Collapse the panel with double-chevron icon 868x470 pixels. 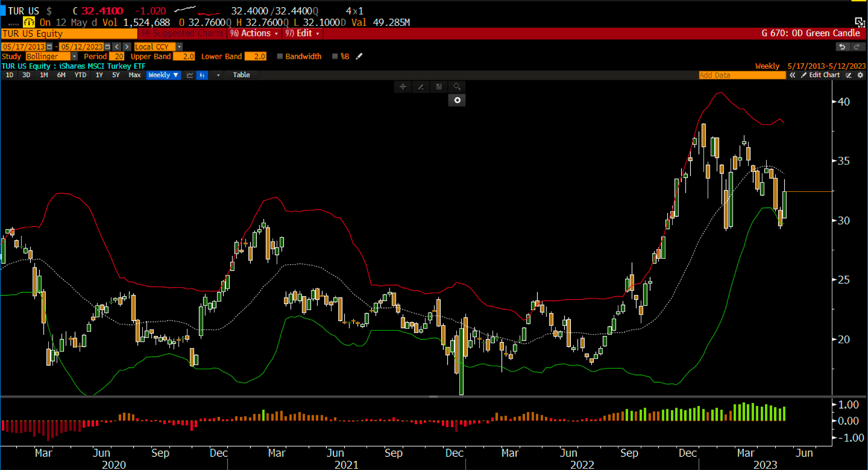(x=792, y=75)
